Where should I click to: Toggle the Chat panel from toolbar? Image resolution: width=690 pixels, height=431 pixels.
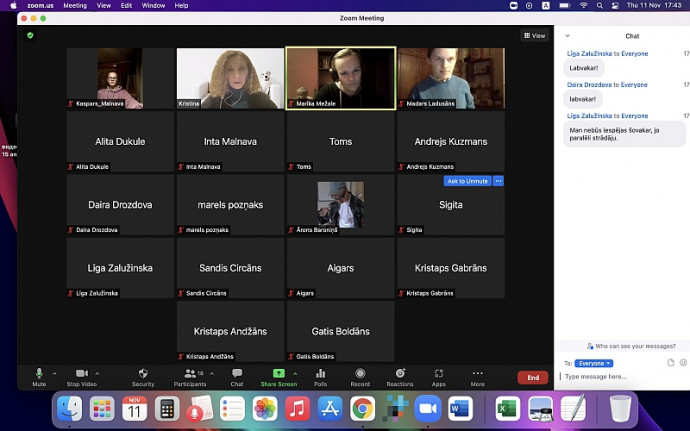pos(237,373)
